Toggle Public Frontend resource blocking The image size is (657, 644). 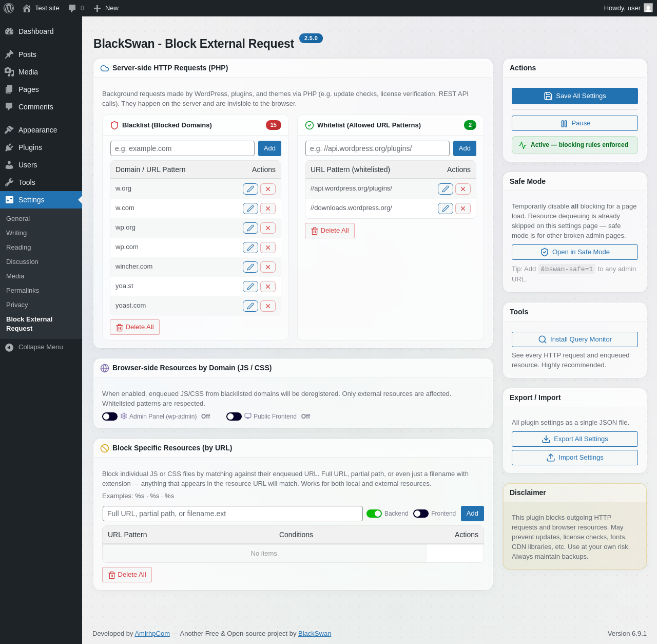[x=234, y=416]
